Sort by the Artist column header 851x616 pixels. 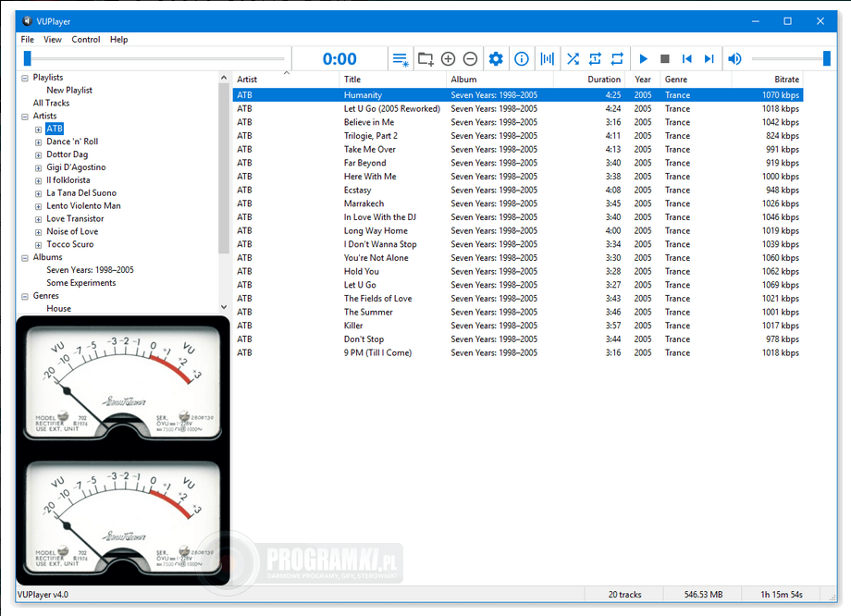(286, 80)
